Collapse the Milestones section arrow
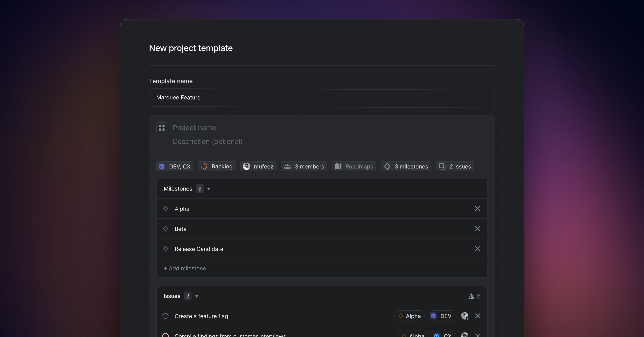This screenshot has width=644, height=337. (208, 189)
